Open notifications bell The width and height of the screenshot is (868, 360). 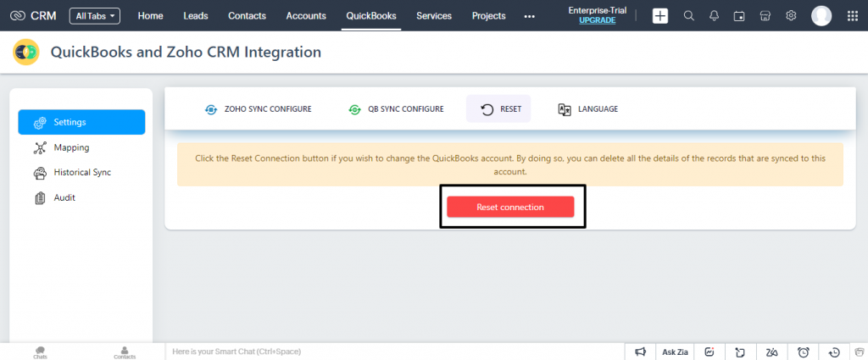tap(714, 15)
